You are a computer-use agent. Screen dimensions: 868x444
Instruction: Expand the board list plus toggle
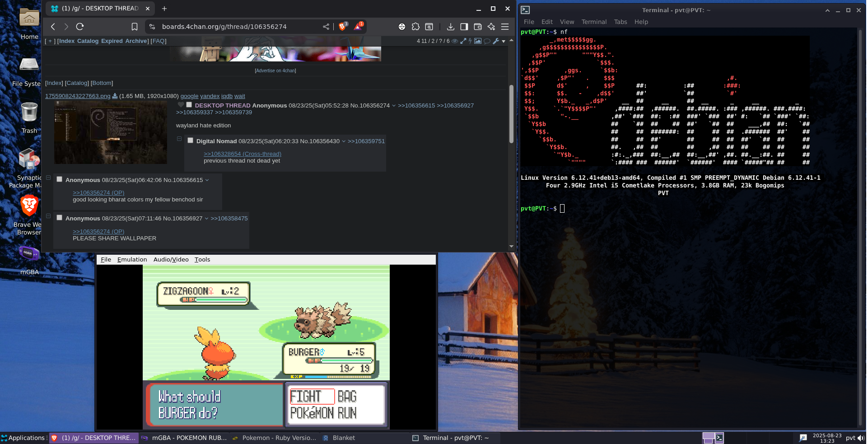[x=50, y=41]
